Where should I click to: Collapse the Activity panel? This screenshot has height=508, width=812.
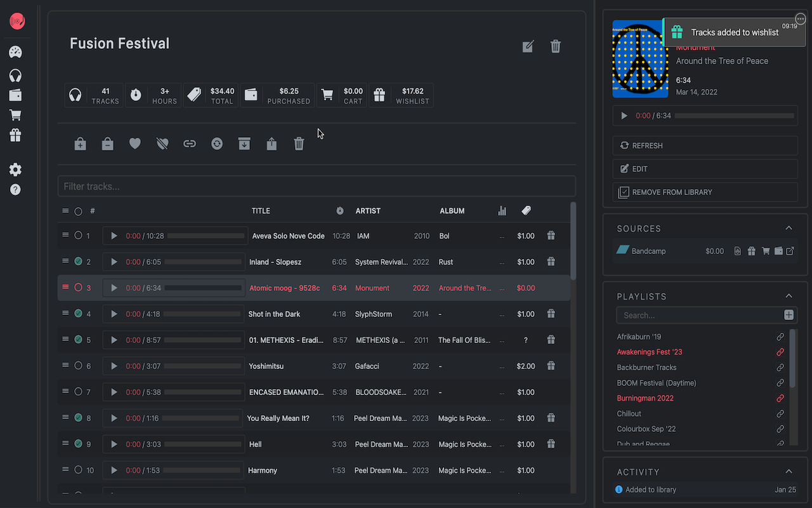[789, 472]
